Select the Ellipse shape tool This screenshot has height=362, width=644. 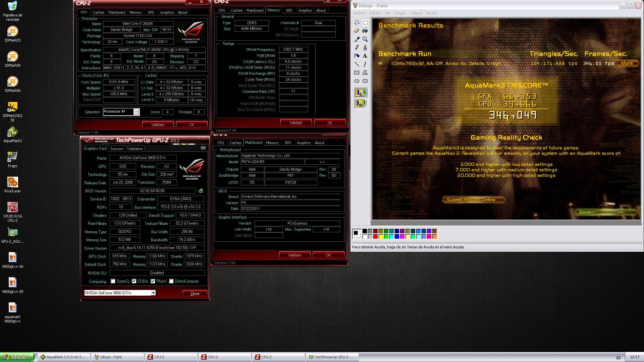(357, 81)
